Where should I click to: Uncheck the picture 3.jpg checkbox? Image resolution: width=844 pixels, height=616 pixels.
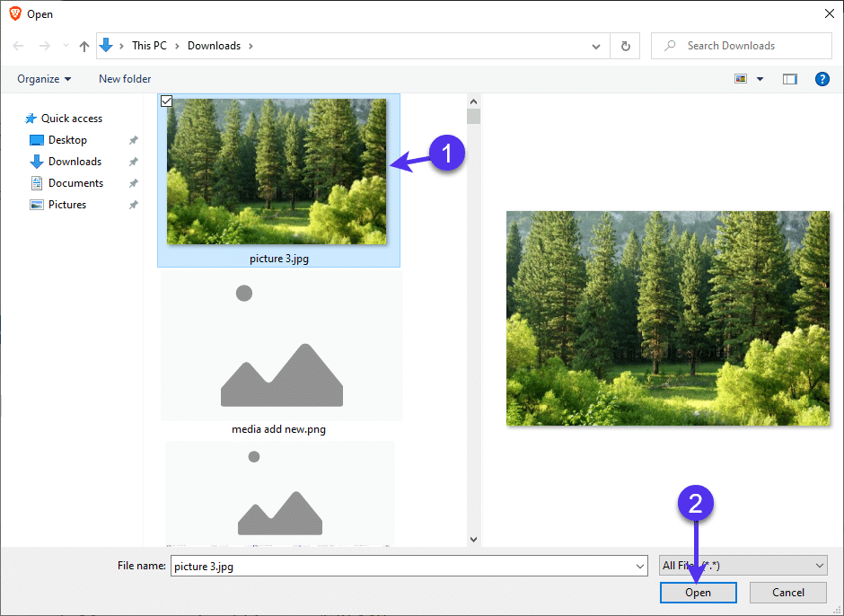(x=166, y=101)
